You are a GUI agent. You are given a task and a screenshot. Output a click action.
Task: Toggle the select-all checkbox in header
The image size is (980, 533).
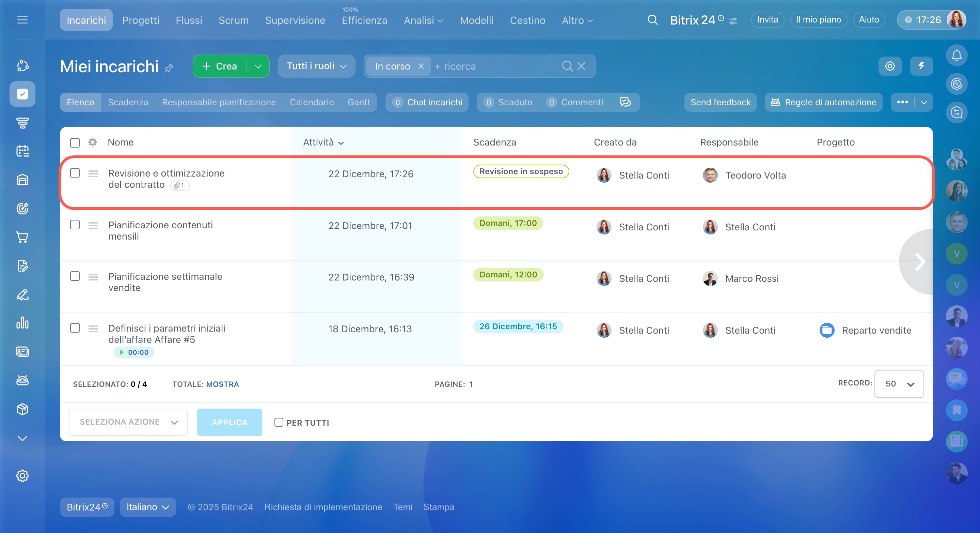pyautogui.click(x=75, y=142)
